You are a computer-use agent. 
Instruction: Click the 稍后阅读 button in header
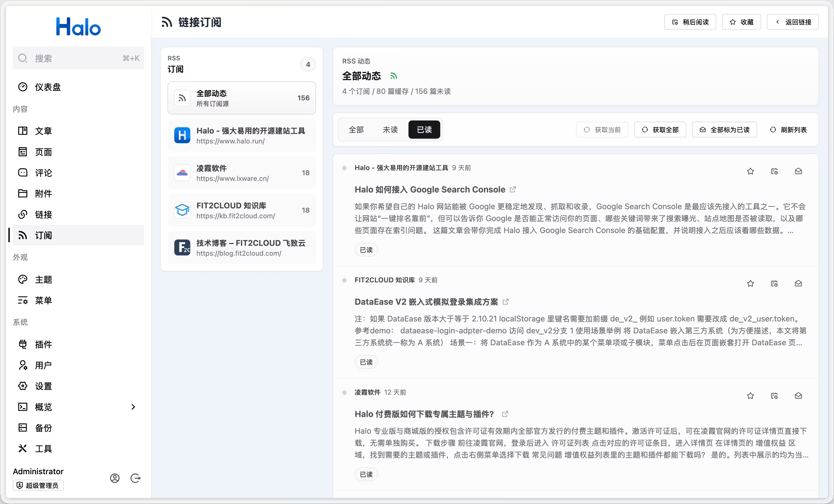pos(690,22)
